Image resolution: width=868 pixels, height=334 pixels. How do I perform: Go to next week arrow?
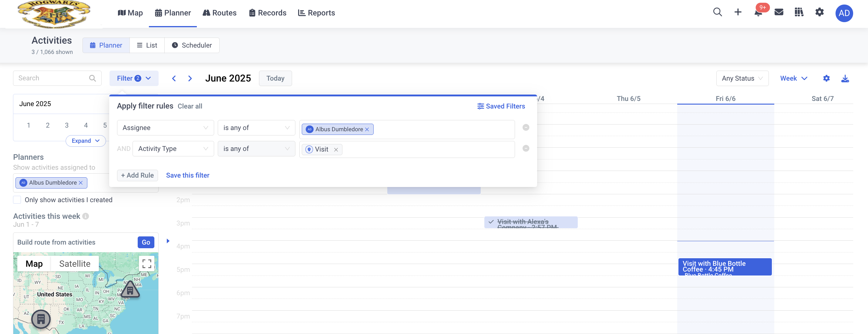pos(190,78)
